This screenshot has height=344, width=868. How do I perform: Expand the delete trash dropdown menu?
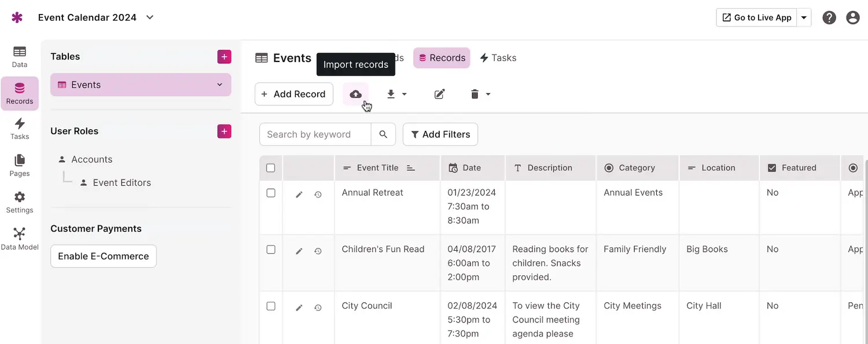(480, 94)
